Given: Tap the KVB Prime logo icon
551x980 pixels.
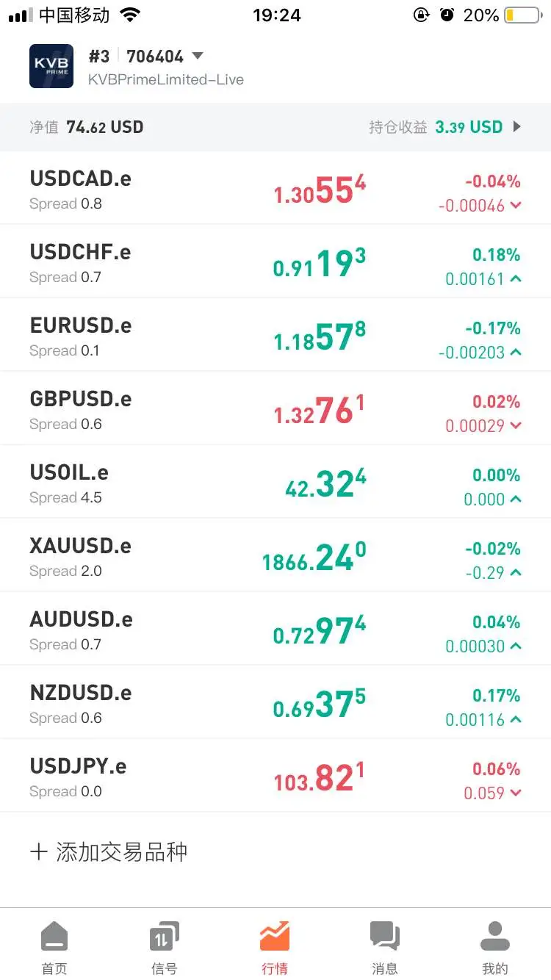Looking at the screenshot, I should click(51, 66).
